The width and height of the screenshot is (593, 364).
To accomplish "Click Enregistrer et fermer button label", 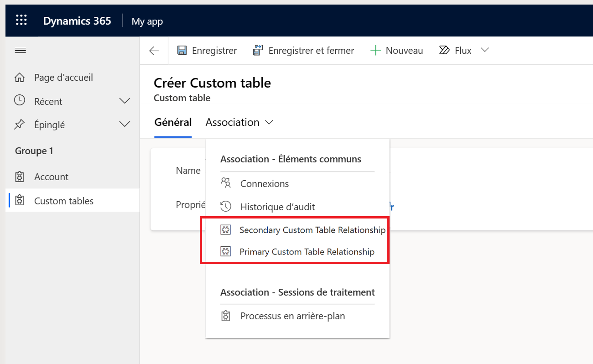I will click(x=311, y=51).
